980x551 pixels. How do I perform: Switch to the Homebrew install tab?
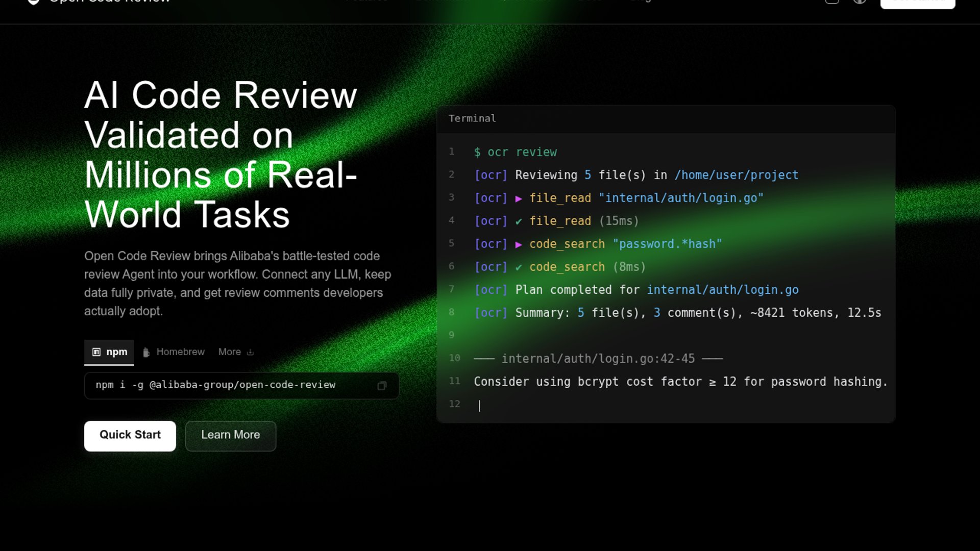pos(173,352)
